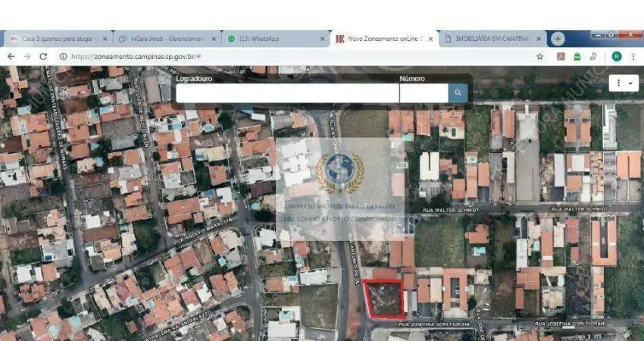Minimize the Chrome window
Image resolution: width=644 pixels, height=341 pixels.
598,35
